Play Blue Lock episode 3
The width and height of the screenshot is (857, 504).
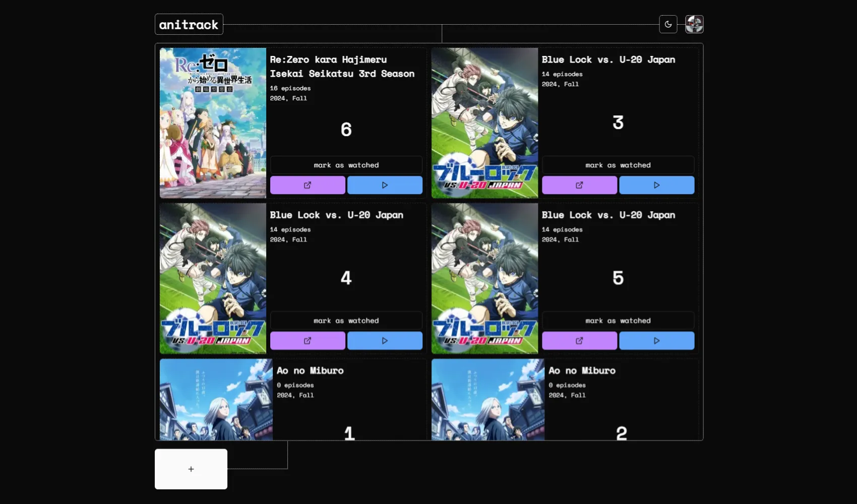point(656,185)
